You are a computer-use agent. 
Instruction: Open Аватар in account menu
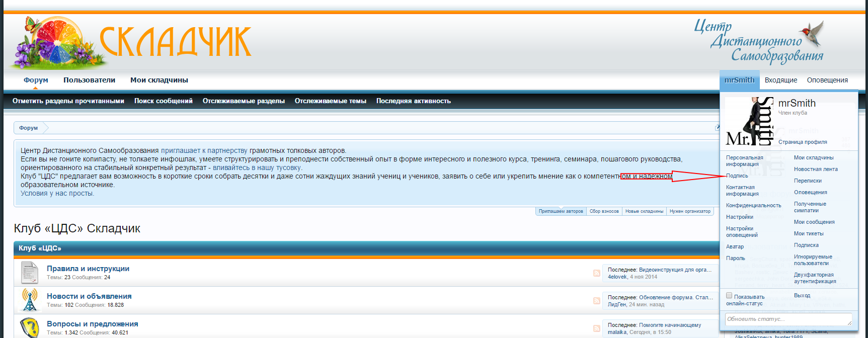coord(735,247)
